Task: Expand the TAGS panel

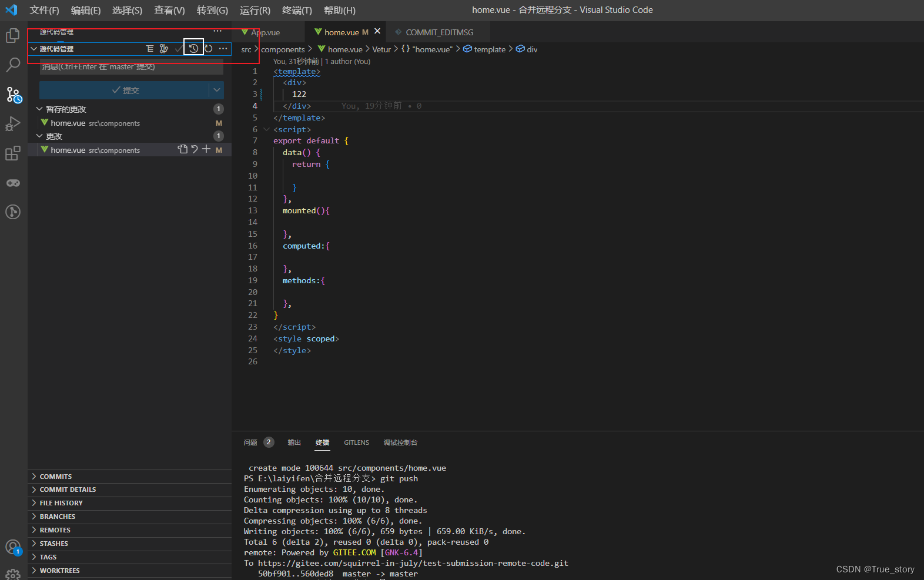Action: (x=129, y=557)
